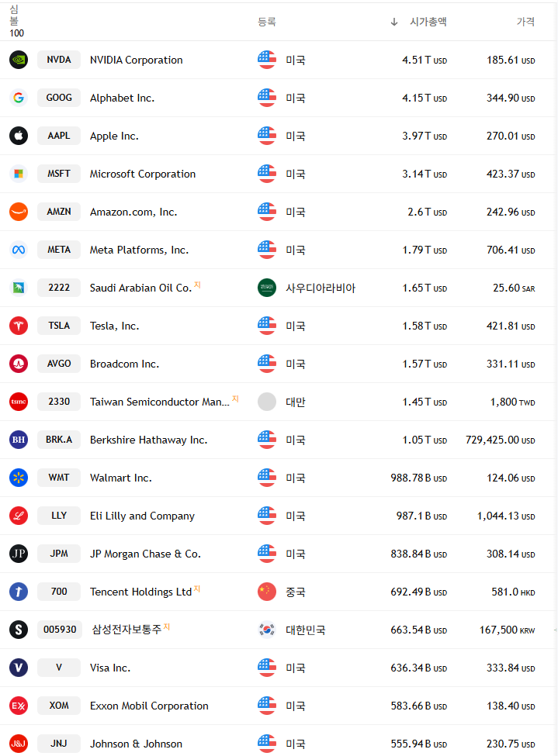Image resolution: width=558 pixels, height=756 pixels.
Task: Click the Apple logo icon
Action: (x=19, y=136)
